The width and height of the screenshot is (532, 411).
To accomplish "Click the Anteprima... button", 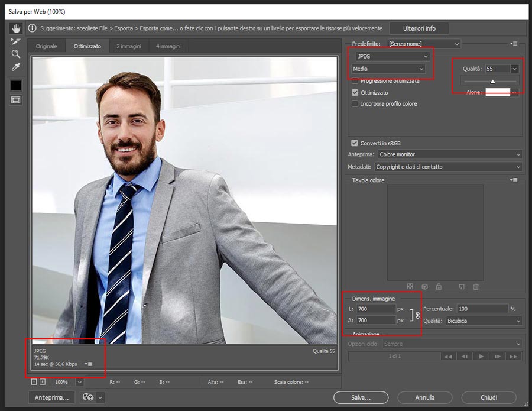I will (x=51, y=397).
